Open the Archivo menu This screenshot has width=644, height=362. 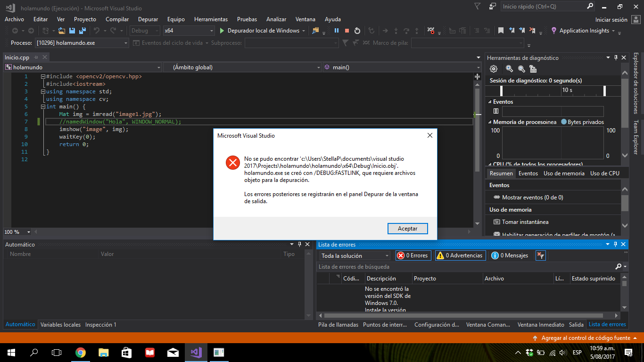point(14,19)
